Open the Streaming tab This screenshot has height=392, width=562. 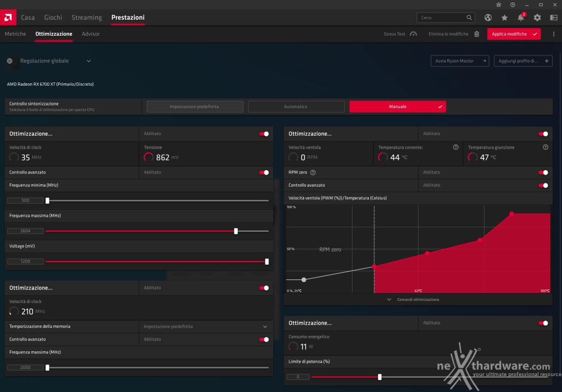tap(86, 17)
